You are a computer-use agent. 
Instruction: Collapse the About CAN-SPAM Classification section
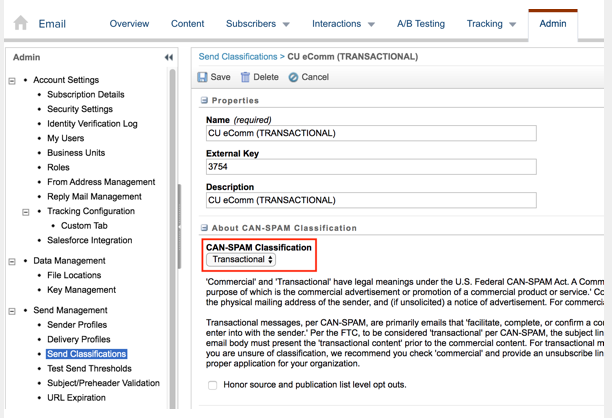click(x=204, y=228)
